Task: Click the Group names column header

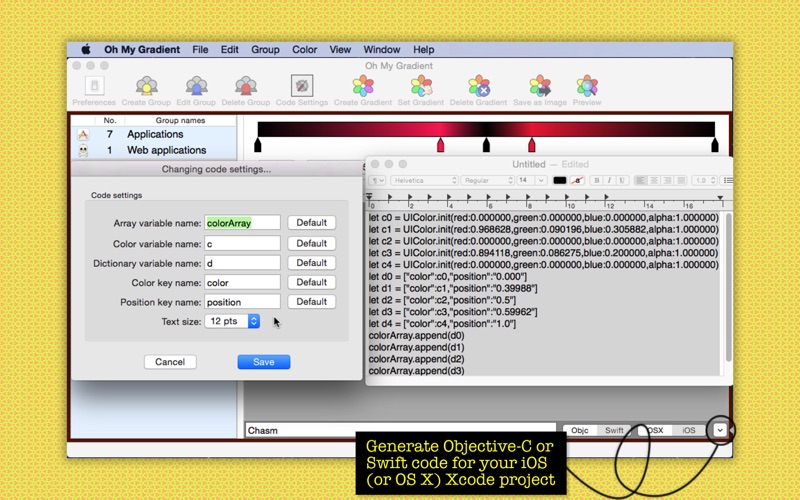Action: (x=180, y=120)
